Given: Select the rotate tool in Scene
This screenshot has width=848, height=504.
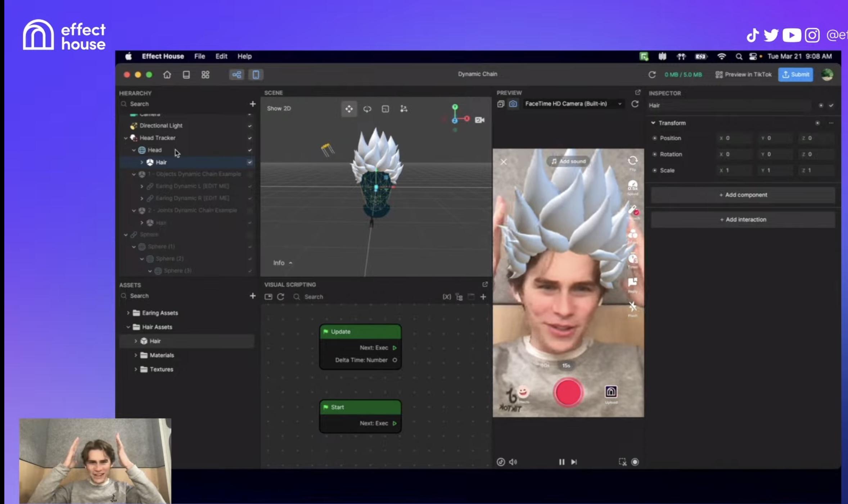Looking at the screenshot, I should (x=367, y=109).
